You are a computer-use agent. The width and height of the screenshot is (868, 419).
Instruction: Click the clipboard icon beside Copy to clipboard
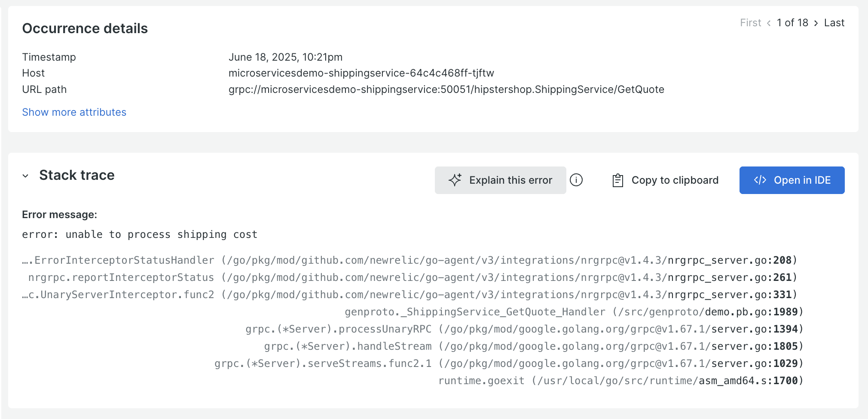[618, 180]
